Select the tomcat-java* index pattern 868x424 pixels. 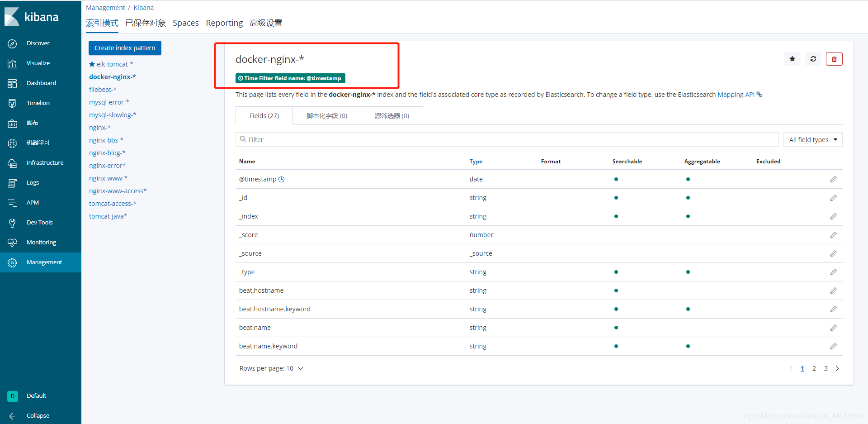pos(108,216)
